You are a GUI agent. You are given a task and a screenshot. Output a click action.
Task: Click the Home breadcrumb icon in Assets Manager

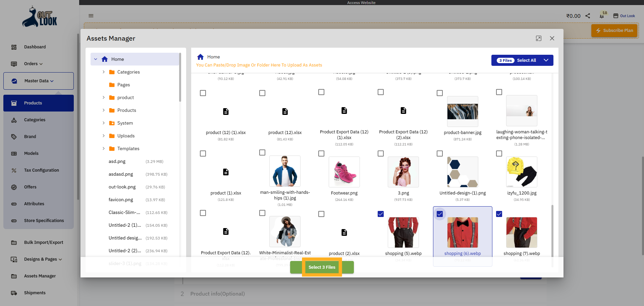pos(201,56)
